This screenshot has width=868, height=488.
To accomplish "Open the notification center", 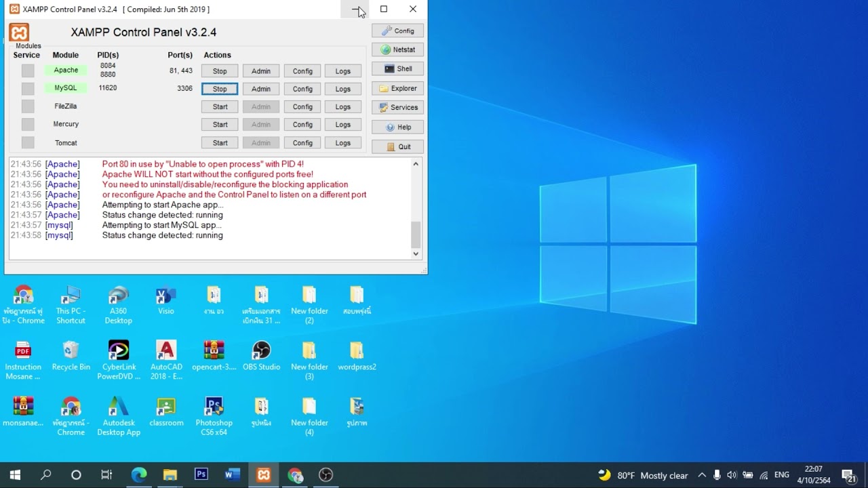I will coord(848,475).
